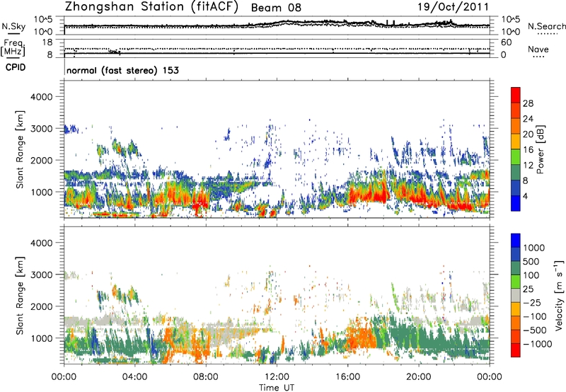Click the '04:00' time tick label
Viewport: 566px width, 392px height.
134,377
